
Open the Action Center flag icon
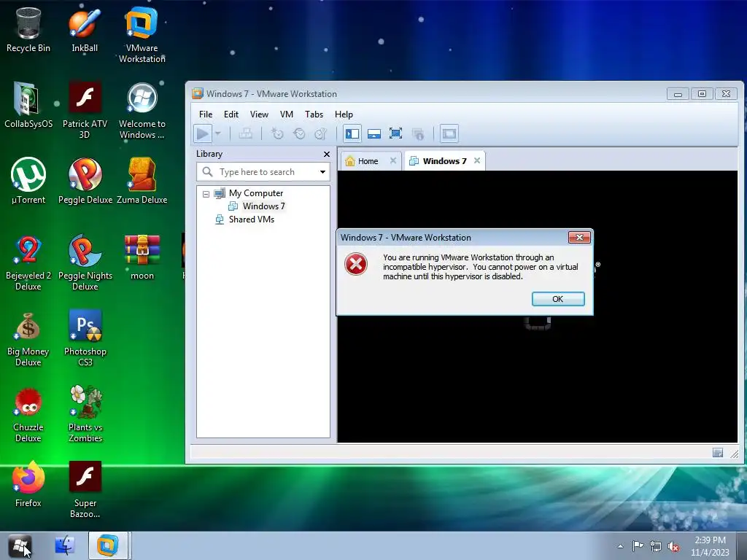[638, 546]
